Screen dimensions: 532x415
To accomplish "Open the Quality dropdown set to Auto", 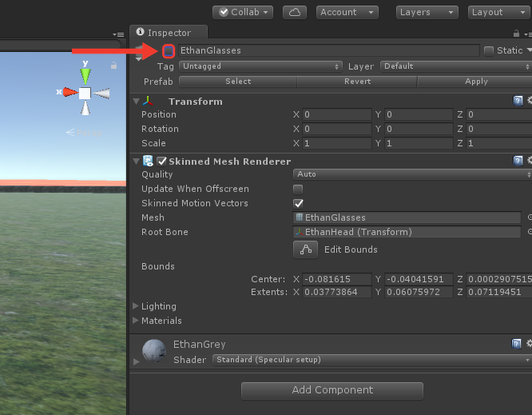I will [412, 174].
